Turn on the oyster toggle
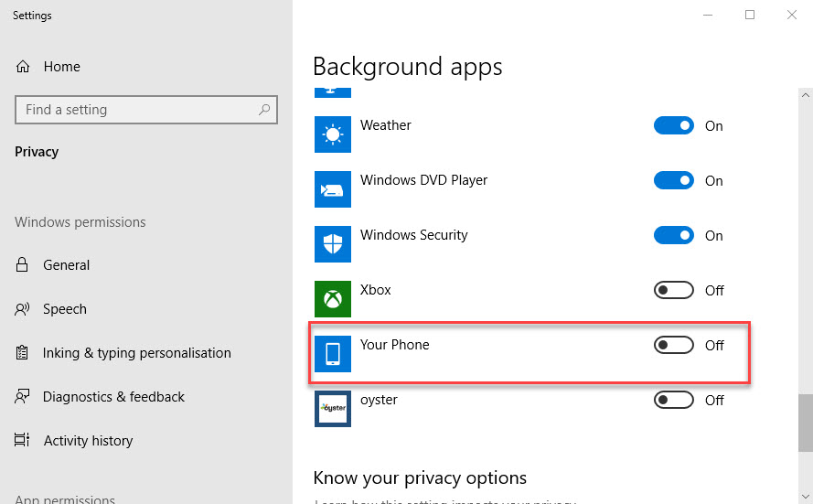Image resolution: width=813 pixels, height=504 pixels. [673, 401]
